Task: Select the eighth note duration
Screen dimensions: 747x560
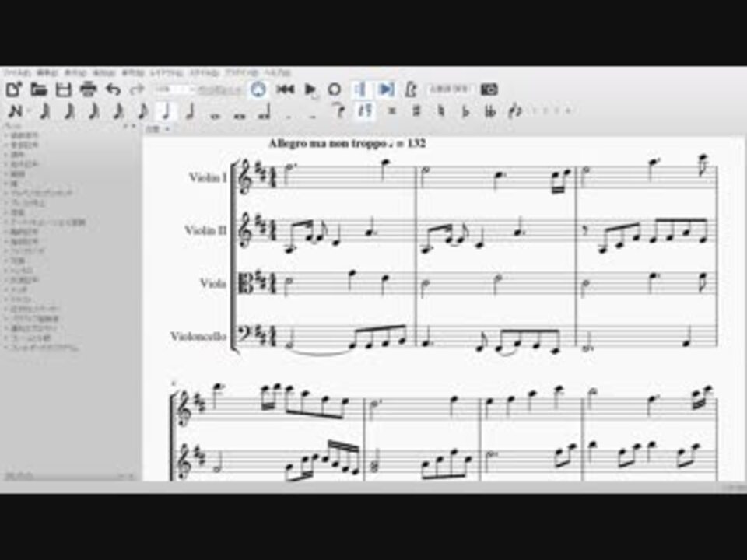Action: click(x=142, y=112)
